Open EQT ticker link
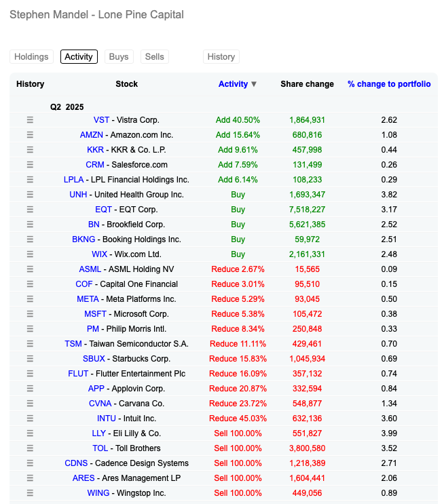 103,209
